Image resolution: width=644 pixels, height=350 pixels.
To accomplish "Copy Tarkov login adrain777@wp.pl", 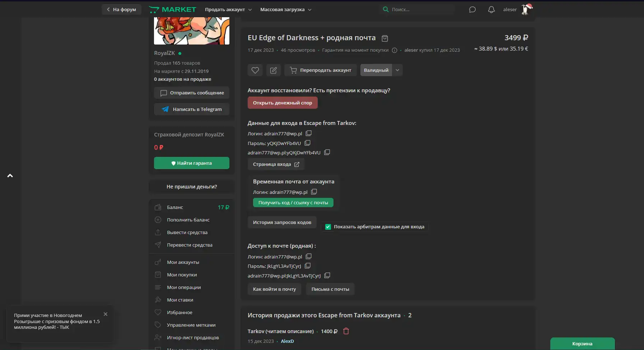I will 309,133.
